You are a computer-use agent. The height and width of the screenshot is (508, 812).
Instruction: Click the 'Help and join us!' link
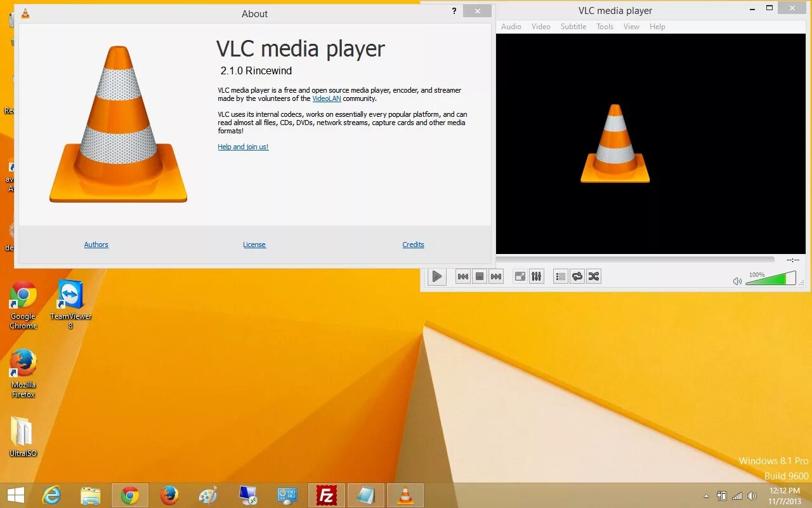(243, 147)
